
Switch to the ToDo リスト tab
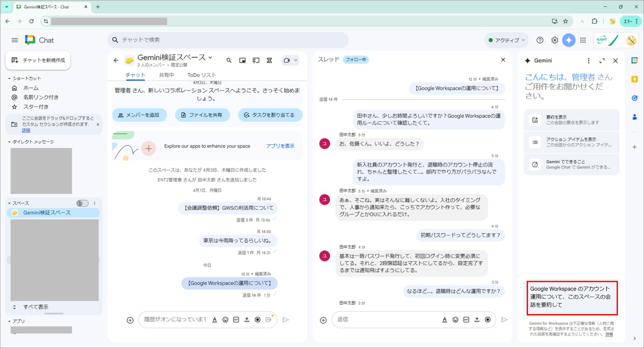click(x=202, y=75)
